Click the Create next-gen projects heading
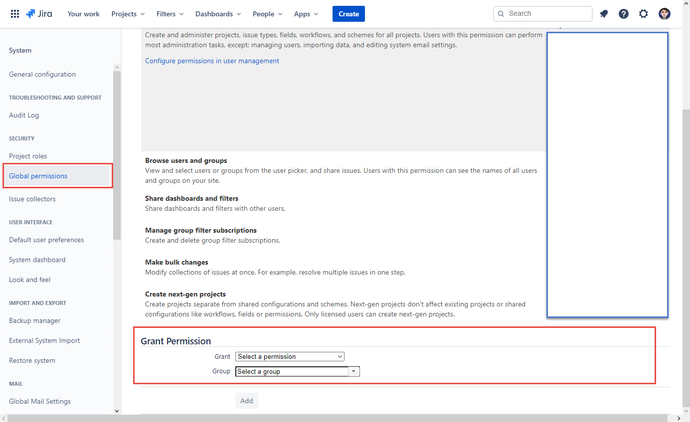690x422 pixels. 185,294
